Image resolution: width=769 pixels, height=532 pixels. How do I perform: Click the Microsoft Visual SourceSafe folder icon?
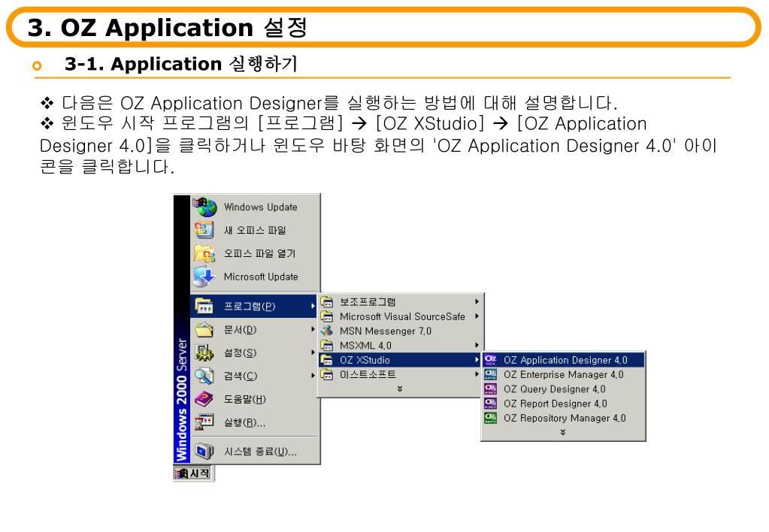click(x=327, y=316)
